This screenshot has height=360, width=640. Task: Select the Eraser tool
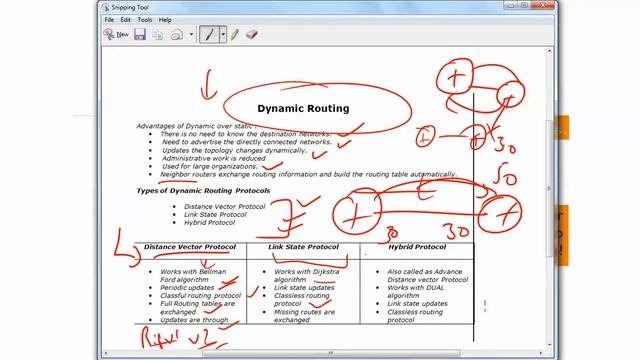(251, 35)
